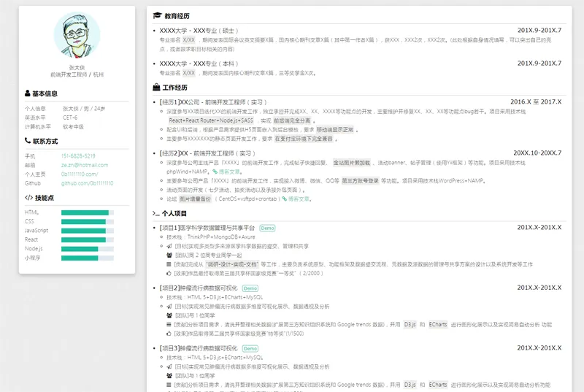The height and width of the screenshot is (392, 584).
Task: Click the graduation cap icon beside 教育经历
Action: pos(156,15)
